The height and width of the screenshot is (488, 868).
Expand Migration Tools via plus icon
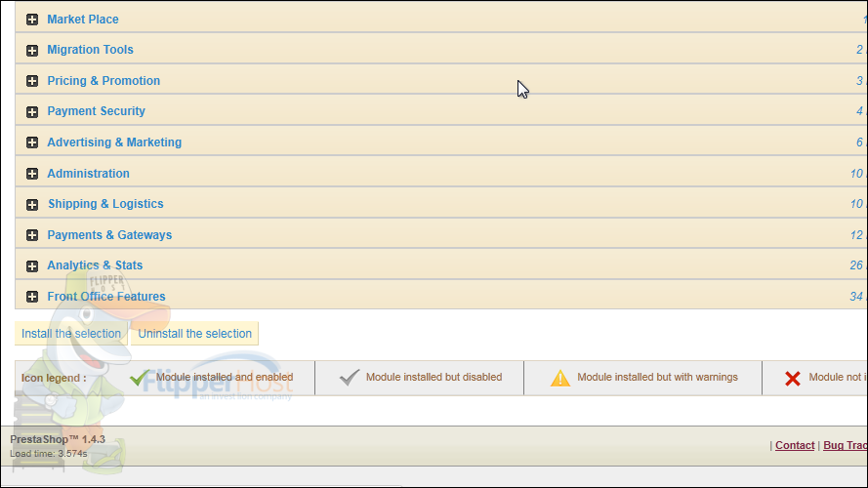click(x=32, y=51)
